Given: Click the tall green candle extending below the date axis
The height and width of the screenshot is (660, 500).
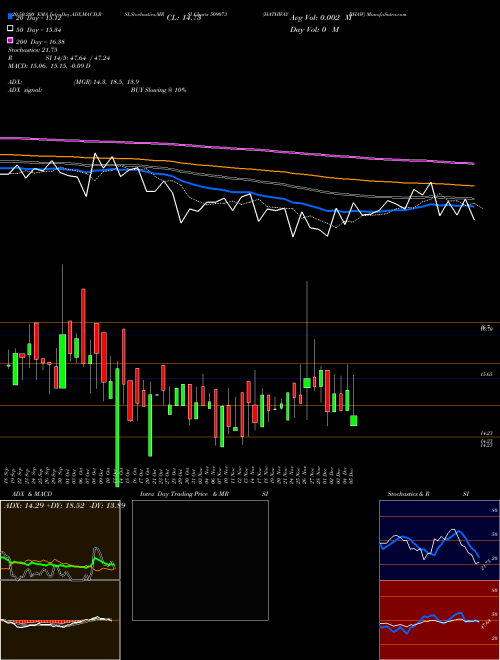Looking at the screenshot, I should 117,427.
